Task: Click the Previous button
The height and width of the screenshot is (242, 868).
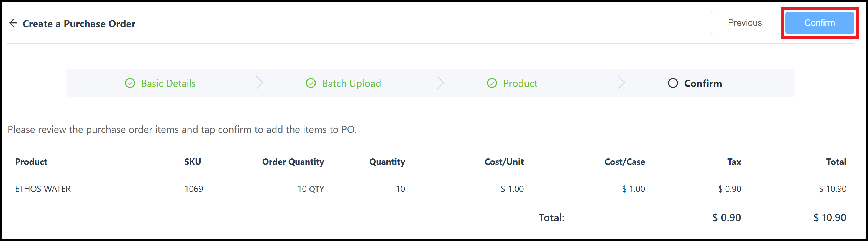Action: coord(745,22)
